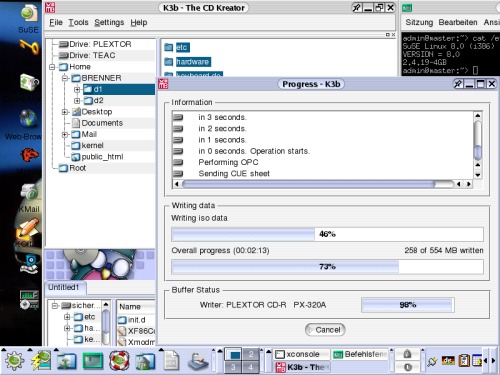The image size is (500, 375).
Task: Switch to virtual desktop 3
Action: (x=233, y=367)
